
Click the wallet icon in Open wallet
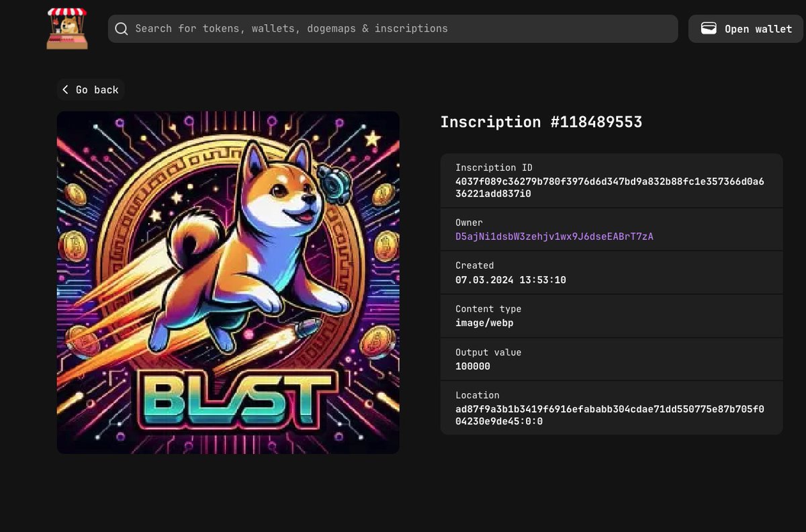[708, 28]
